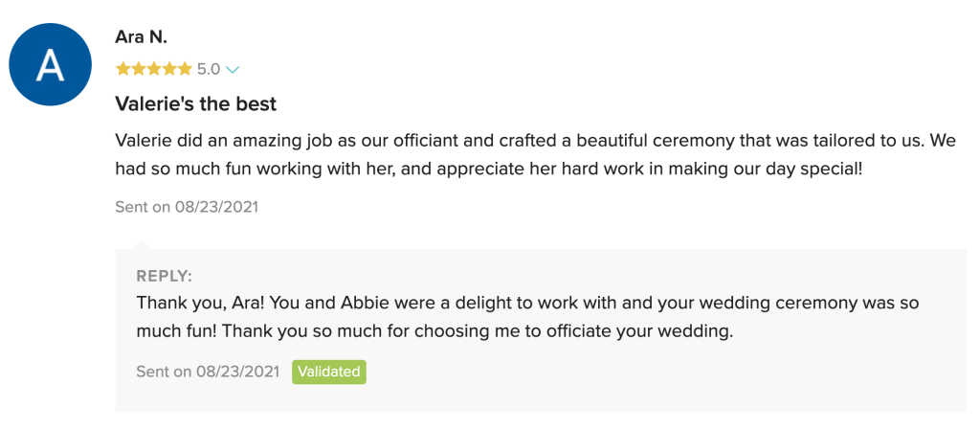
Task: Click the 5.0 rating score
Action: 209,69
